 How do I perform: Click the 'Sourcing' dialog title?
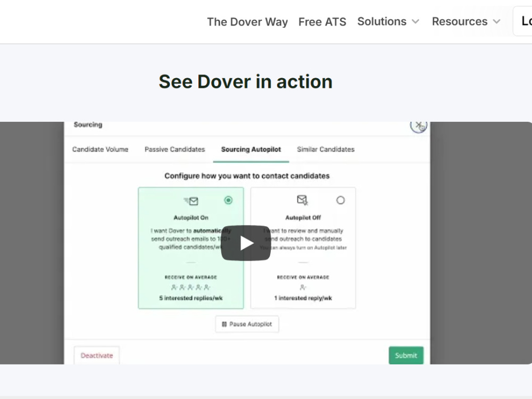click(x=88, y=124)
